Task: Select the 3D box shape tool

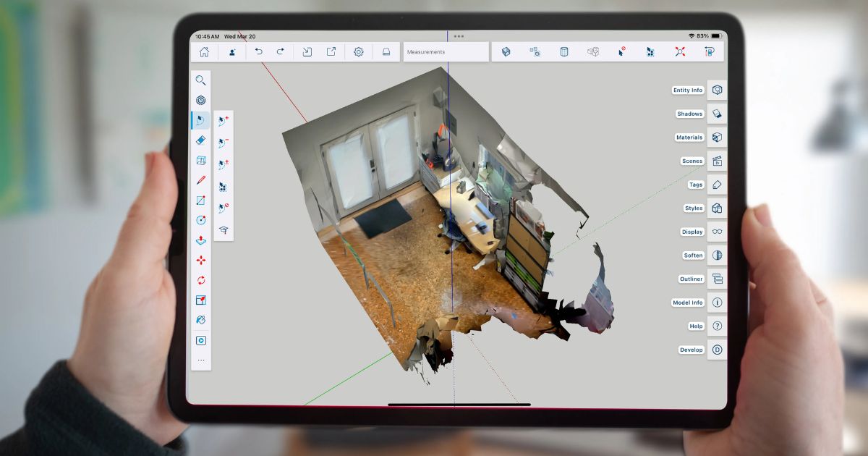Action: click(x=201, y=161)
